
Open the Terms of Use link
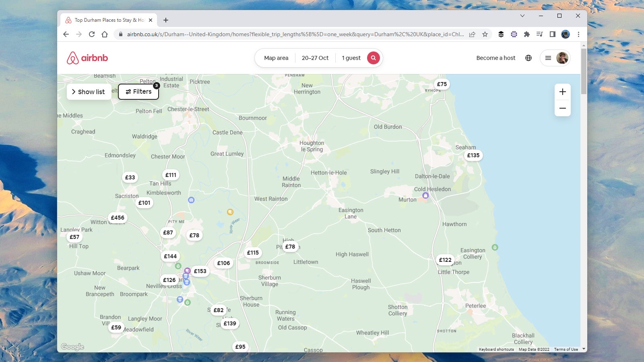(x=566, y=349)
